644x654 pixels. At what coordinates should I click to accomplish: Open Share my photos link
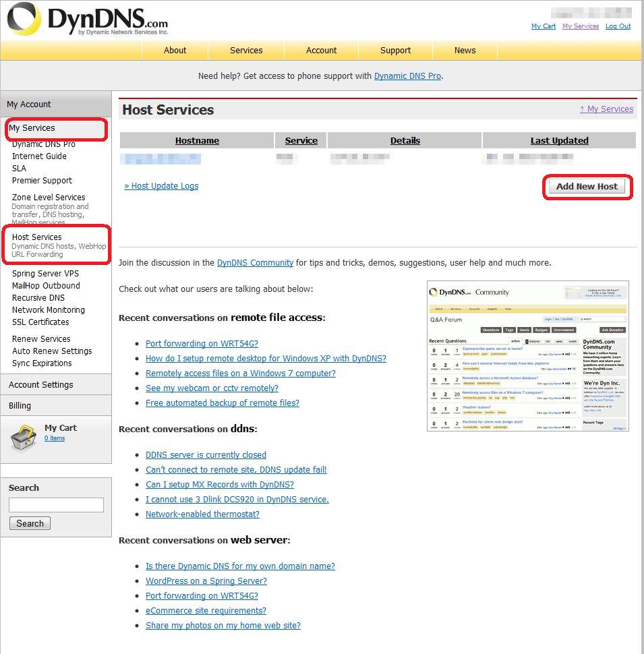[x=223, y=626]
